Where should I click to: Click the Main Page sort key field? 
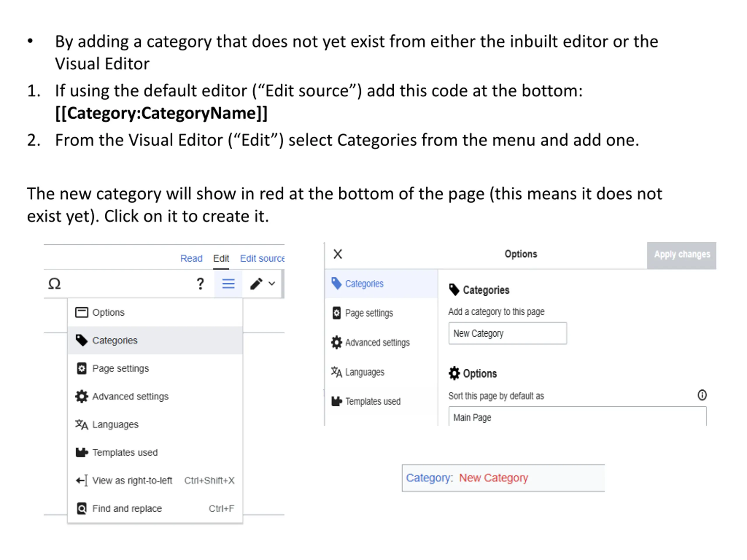click(577, 416)
